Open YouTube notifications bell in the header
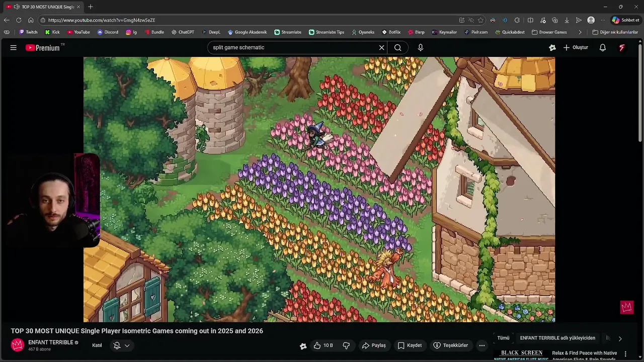644x362 pixels. click(x=602, y=48)
